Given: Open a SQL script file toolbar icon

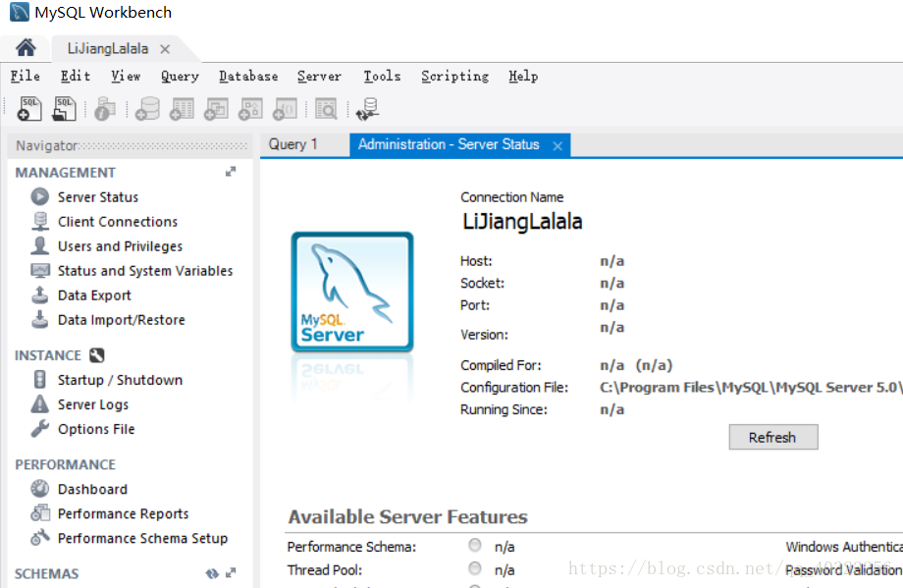Looking at the screenshot, I should [x=64, y=108].
